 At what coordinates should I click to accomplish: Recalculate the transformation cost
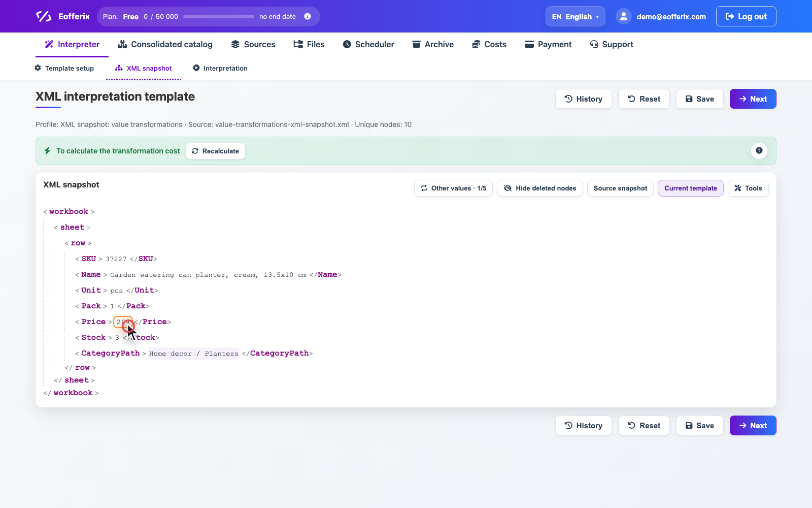point(216,151)
